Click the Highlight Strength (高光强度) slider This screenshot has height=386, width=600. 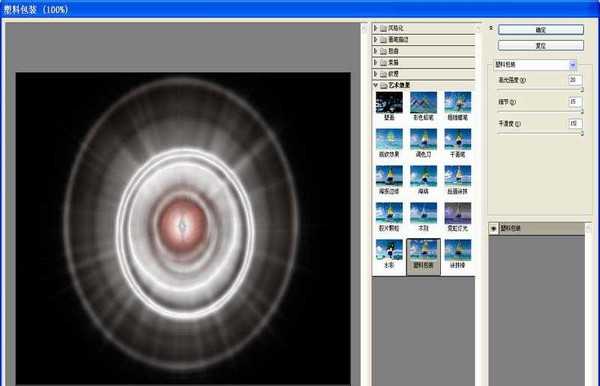click(x=540, y=90)
